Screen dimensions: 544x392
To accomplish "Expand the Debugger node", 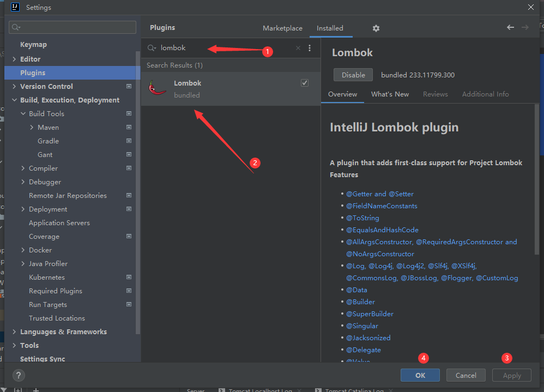I will pyautogui.click(x=23, y=182).
